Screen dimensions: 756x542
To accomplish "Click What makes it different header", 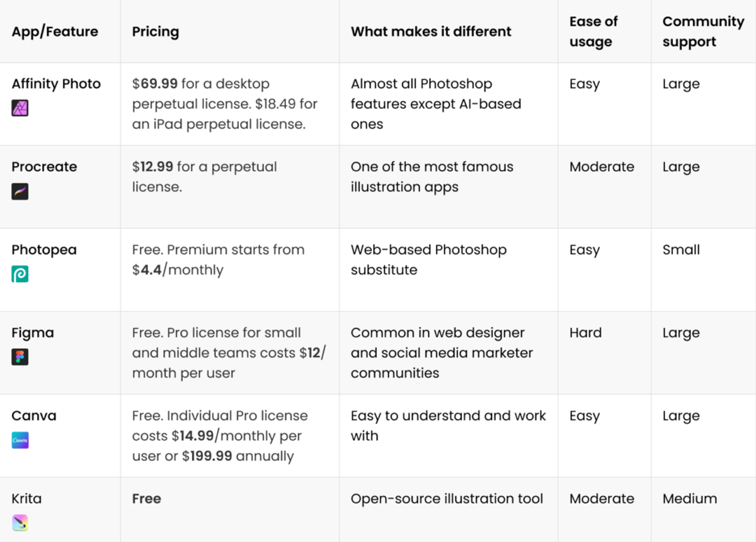I will tap(431, 31).
